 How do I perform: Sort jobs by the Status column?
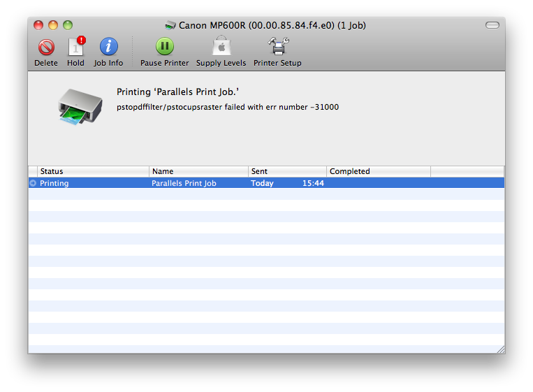tap(93, 171)
